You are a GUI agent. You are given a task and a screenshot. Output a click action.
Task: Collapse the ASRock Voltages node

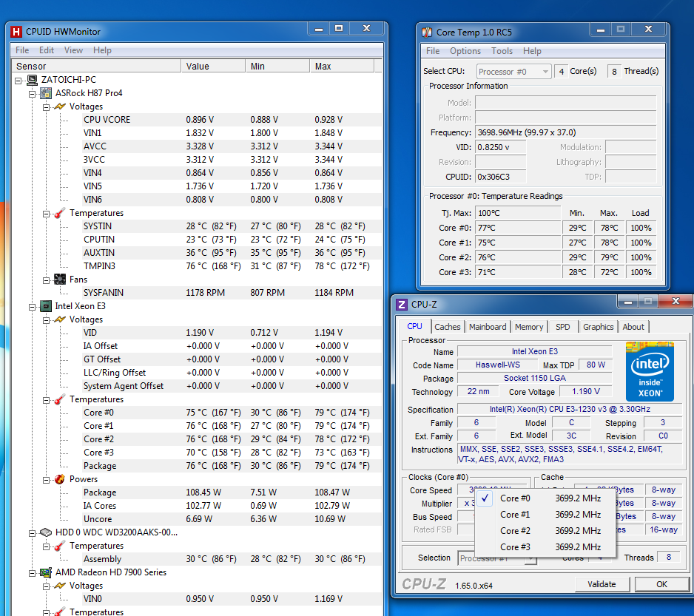click(46, 107)
